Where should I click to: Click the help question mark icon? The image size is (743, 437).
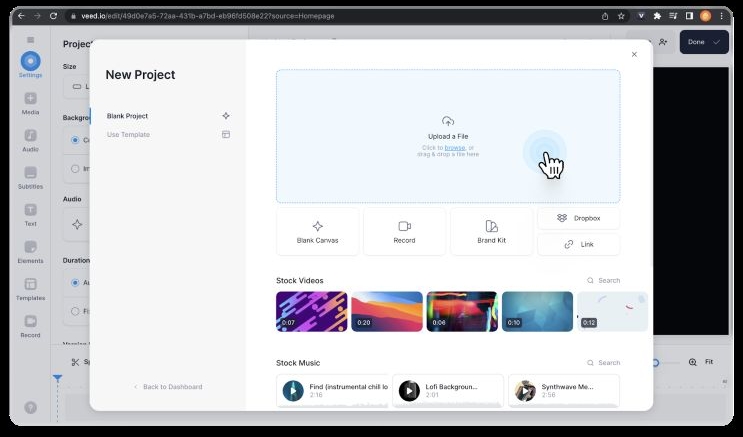point(30,408)
